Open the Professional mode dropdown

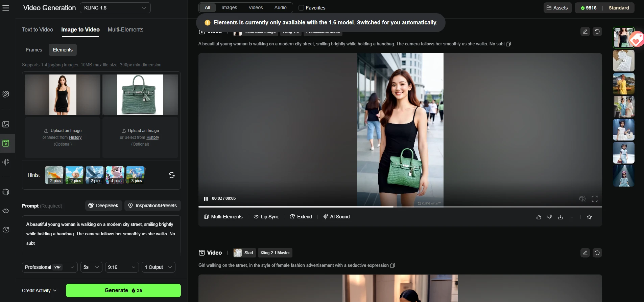[50, 267]
